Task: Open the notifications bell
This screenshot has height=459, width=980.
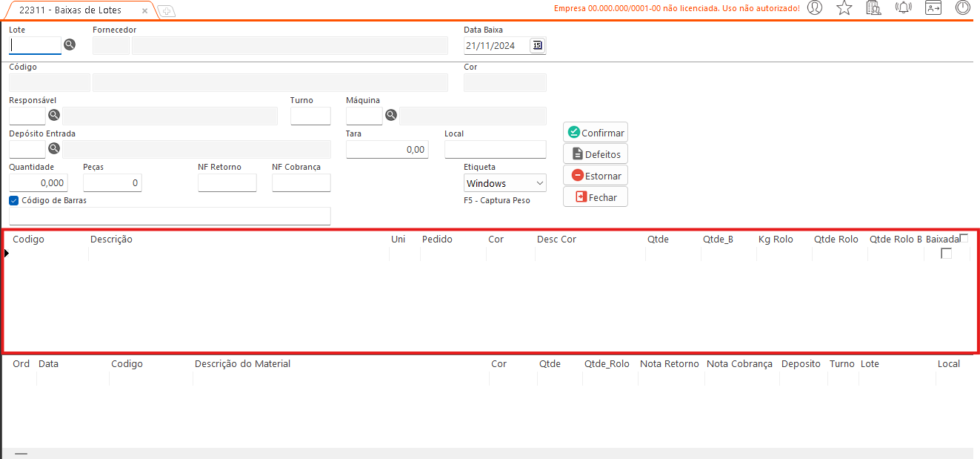Action: tap(903, 8)
